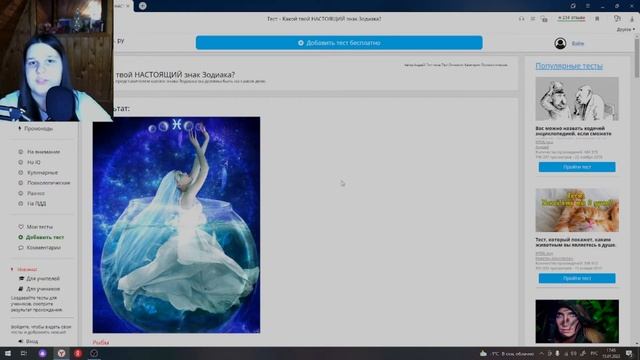Open the orange cat test thumbnail
Viewport: 640px width, 360px height.
[x=577, y=210]
